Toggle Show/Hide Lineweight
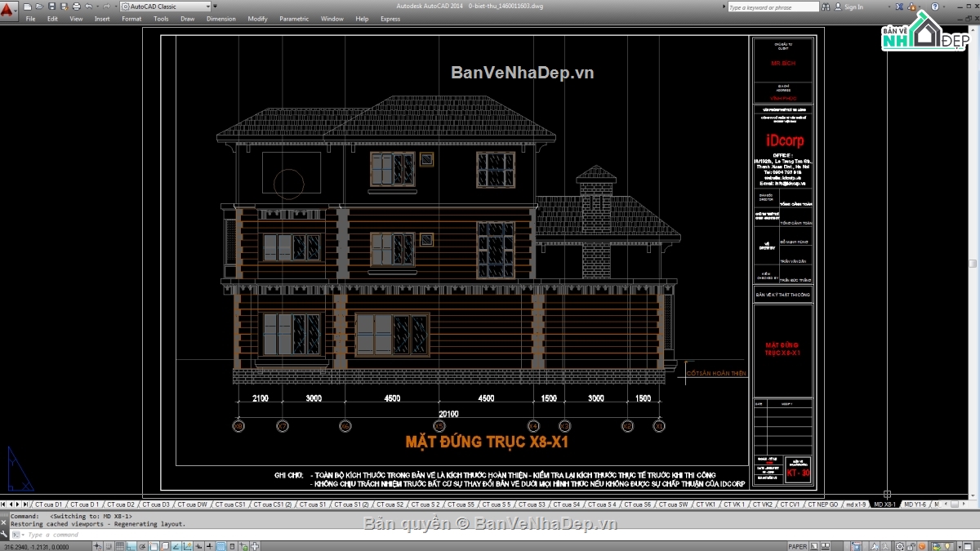980x551 pixels. (x=209, y=546)
